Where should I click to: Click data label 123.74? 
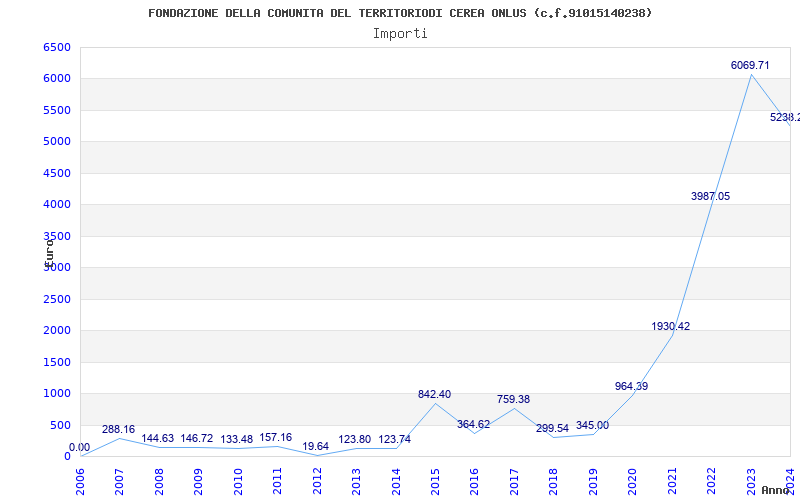(394, 439)
